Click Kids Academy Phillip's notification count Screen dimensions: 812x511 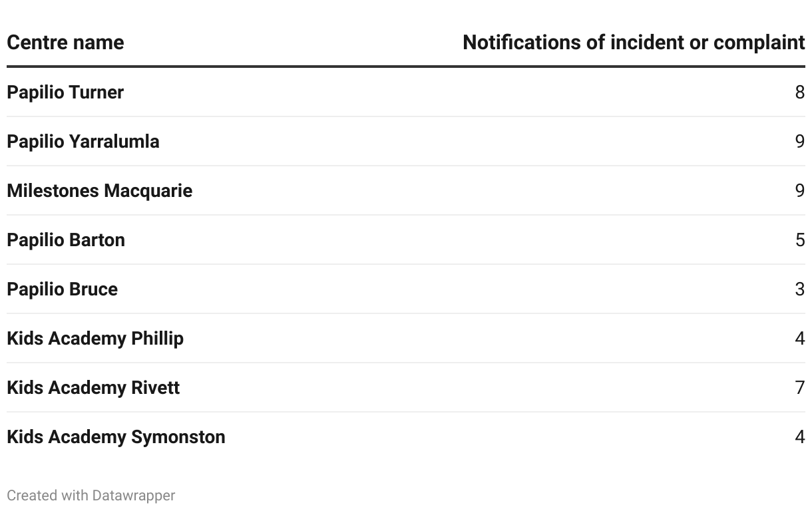(799, 338)
